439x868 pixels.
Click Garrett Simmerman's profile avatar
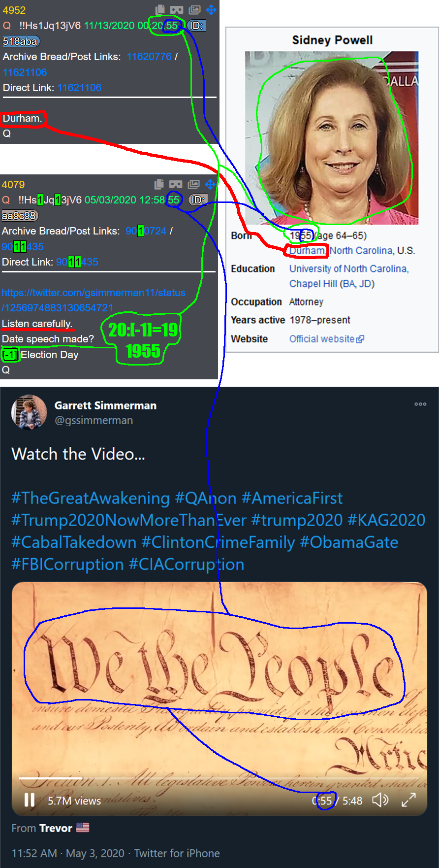point(29,412)
